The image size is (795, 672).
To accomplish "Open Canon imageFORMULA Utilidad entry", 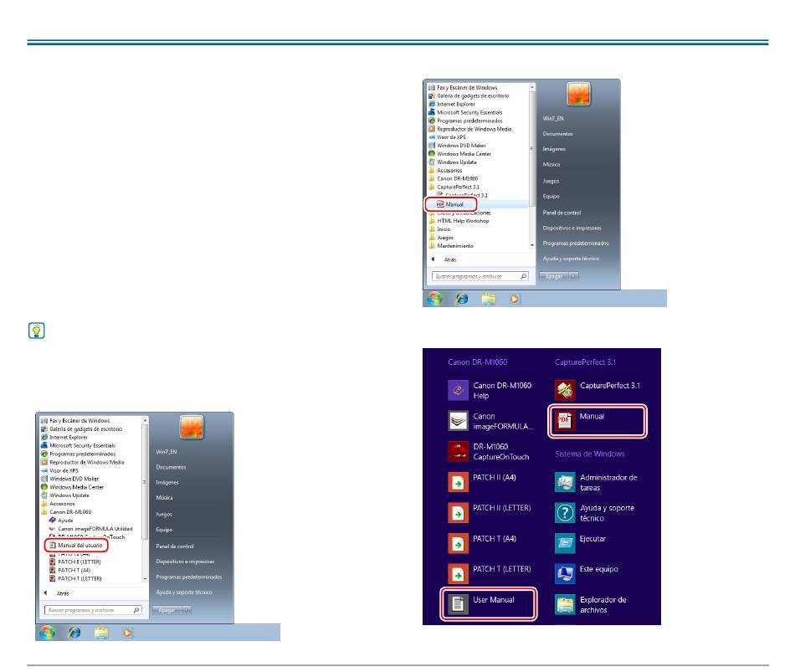I will [90, 528].
